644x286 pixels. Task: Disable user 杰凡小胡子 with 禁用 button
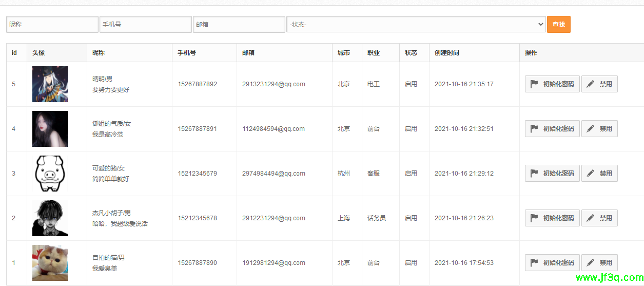point(599,218)
